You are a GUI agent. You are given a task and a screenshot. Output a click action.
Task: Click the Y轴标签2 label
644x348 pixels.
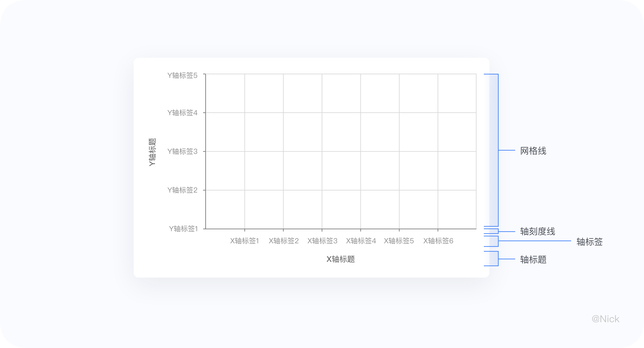point(182,190)
